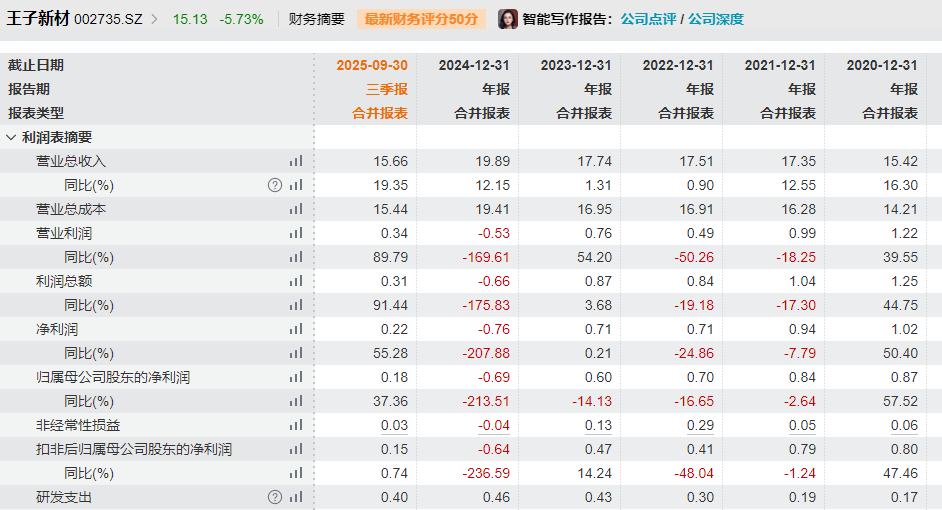Click the 营业总收入 row label
942x510 pixels.
pos(71,161)
